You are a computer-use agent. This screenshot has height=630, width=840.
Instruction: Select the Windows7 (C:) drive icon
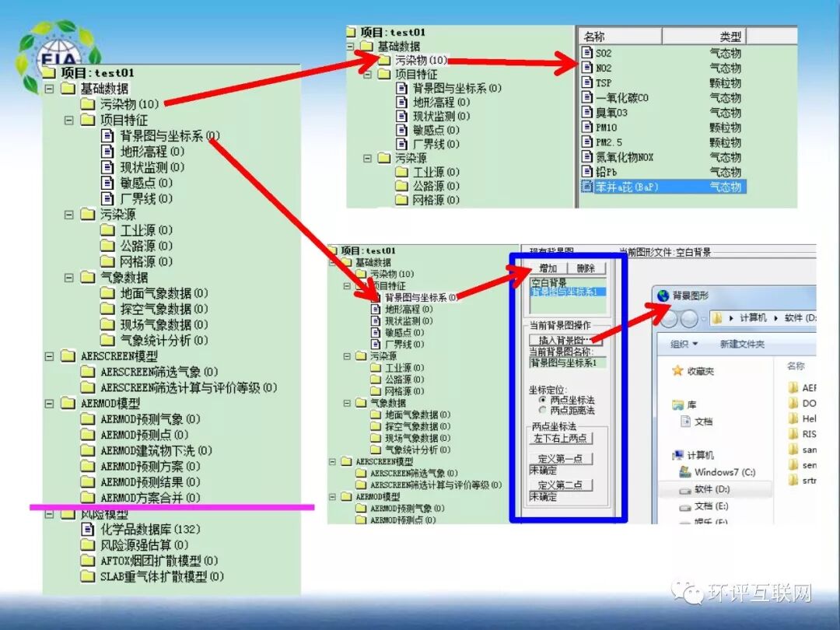[685, 472]
